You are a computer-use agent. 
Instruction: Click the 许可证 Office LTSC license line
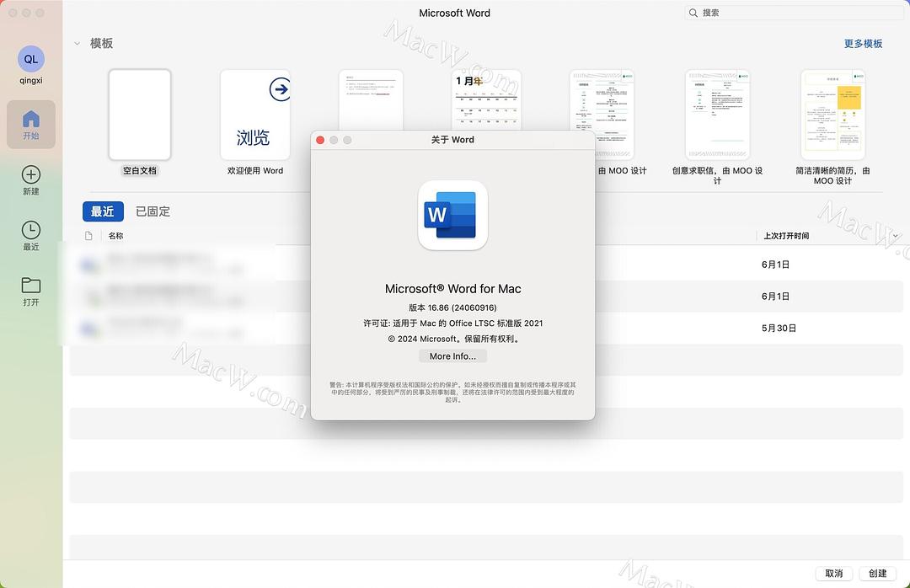(x=452, y=323)
